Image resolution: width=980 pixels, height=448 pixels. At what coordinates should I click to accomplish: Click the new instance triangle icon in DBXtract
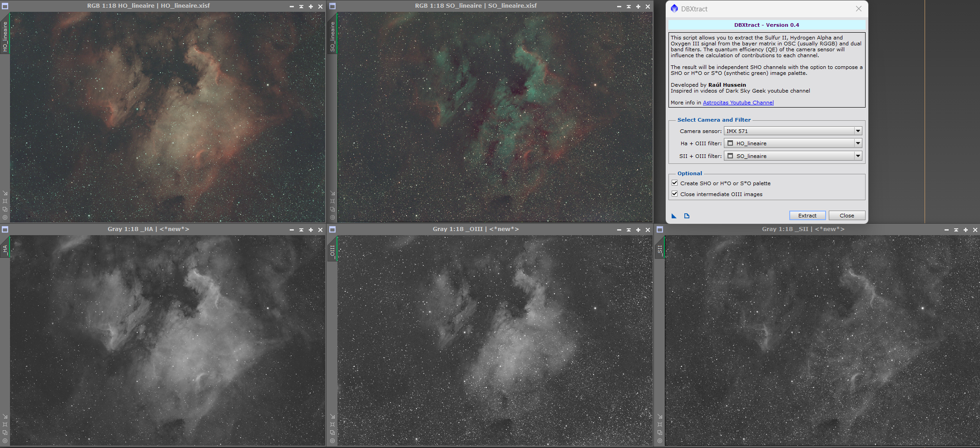[674, 216]
